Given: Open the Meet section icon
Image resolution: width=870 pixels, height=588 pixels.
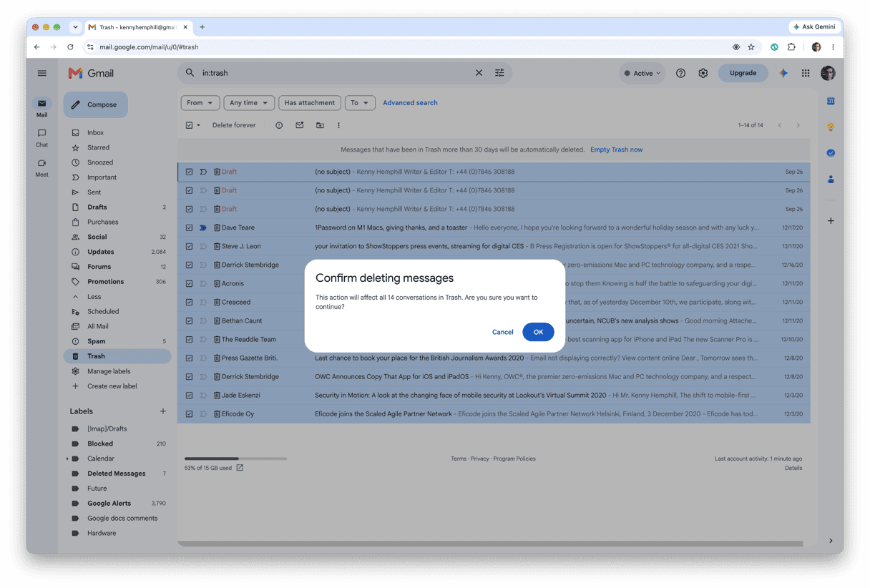Looking at the screenshot, I should [41, 162].
